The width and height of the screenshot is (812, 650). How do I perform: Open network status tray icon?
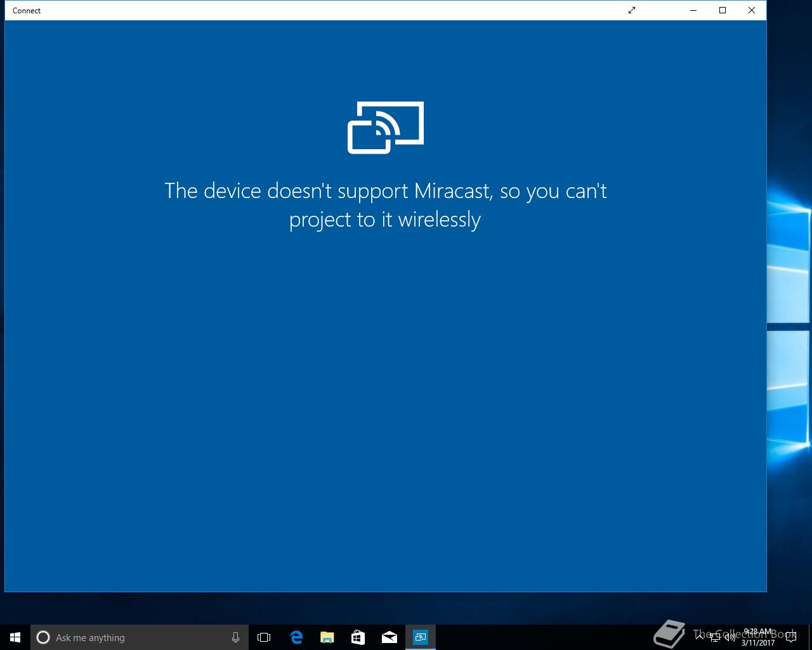[715, 637]
